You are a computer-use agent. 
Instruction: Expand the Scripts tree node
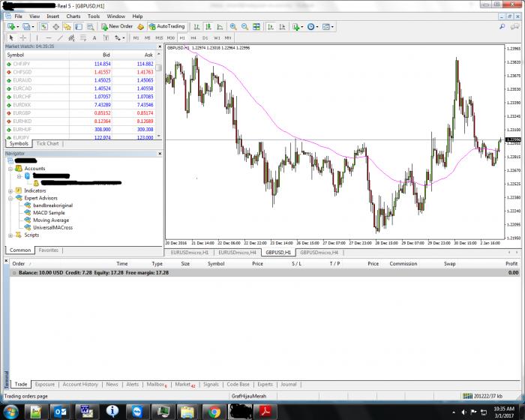point(10,235)
